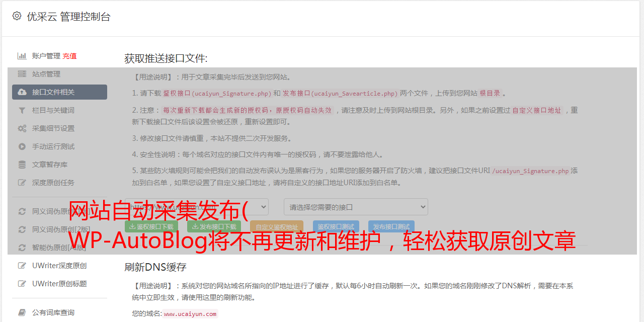The width and height of the screenshot is (644, 322).
Task: Click the edit icon for UWriter深度原创
Action: coord(22,266)
